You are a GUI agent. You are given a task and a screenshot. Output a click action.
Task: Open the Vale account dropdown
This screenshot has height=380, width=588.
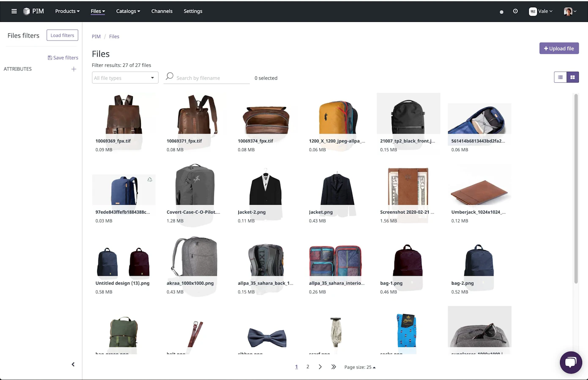pyautogui.click(x=541, y=11)
